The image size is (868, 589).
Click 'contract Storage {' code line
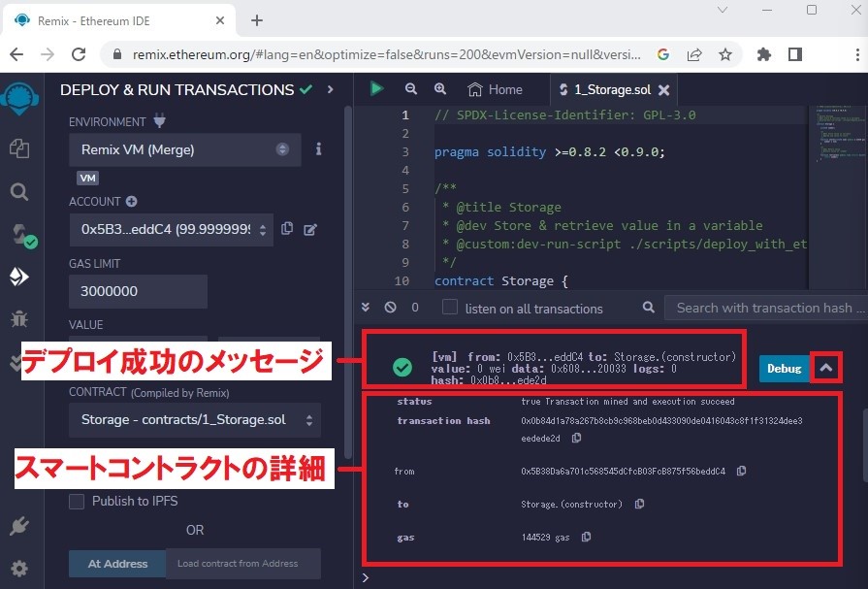click(501, 281)
